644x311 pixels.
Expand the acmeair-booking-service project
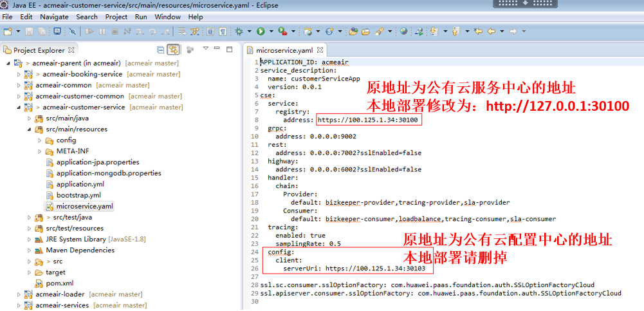pos(19,74)
